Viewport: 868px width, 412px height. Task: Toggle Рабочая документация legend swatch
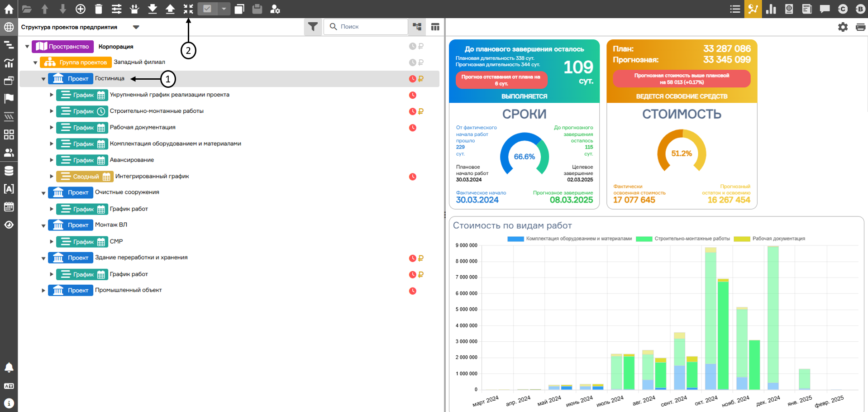click(742, 239)
